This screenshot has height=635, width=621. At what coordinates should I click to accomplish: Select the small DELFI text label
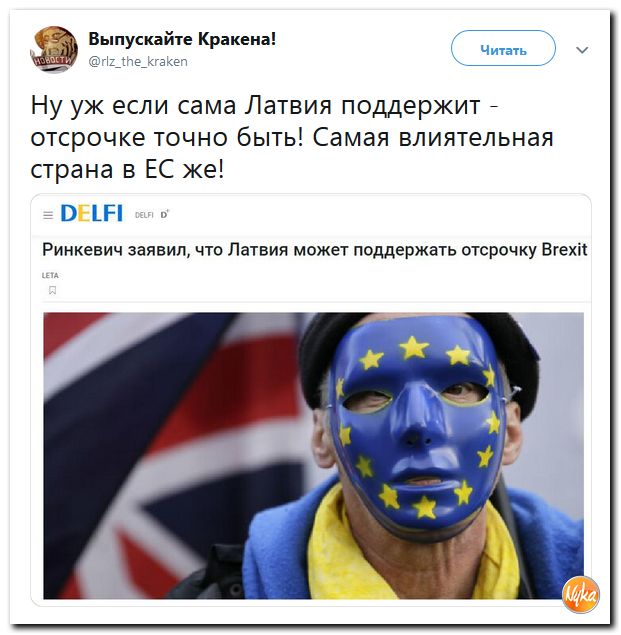[x=144, y=215]
